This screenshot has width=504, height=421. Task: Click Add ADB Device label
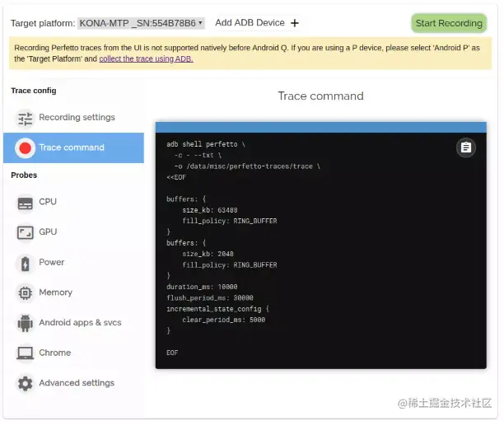pos(250,23)
